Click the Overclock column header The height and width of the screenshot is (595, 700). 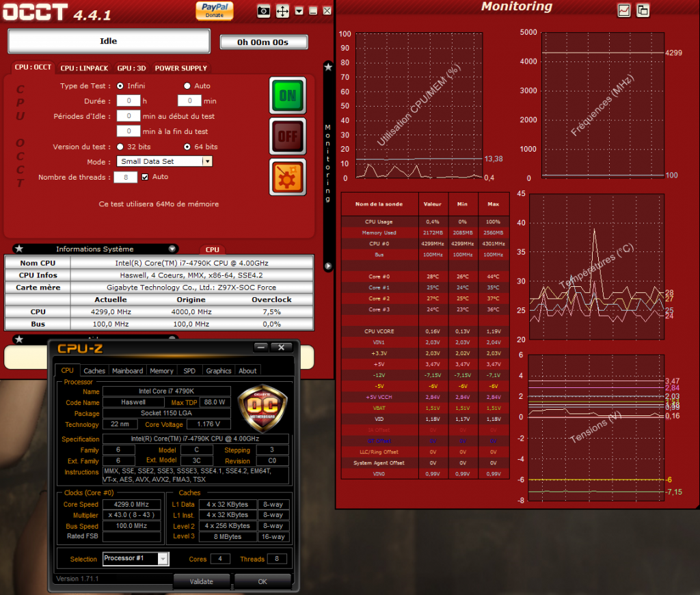[x=271, y=300]
